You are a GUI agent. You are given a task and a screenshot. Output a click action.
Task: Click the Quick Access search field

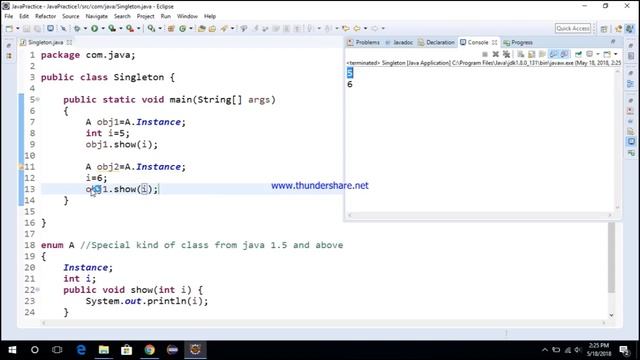(573, 29)
